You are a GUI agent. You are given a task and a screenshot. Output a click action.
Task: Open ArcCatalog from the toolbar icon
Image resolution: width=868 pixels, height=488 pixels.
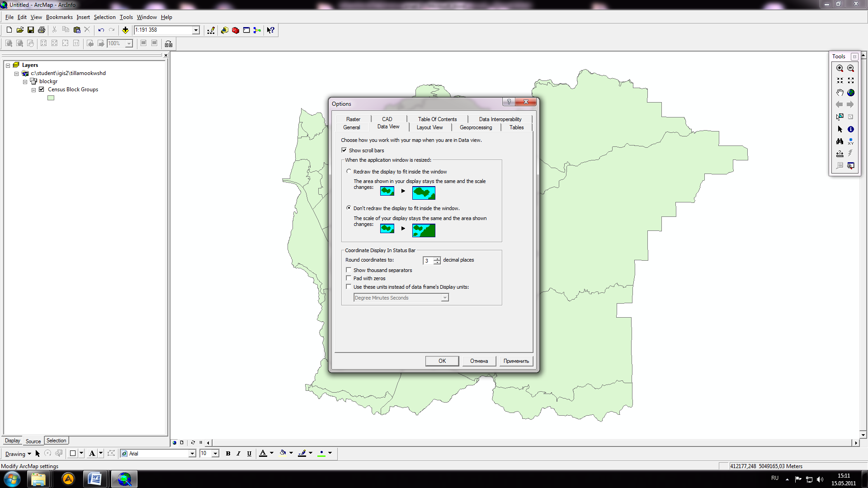point(225,30)
